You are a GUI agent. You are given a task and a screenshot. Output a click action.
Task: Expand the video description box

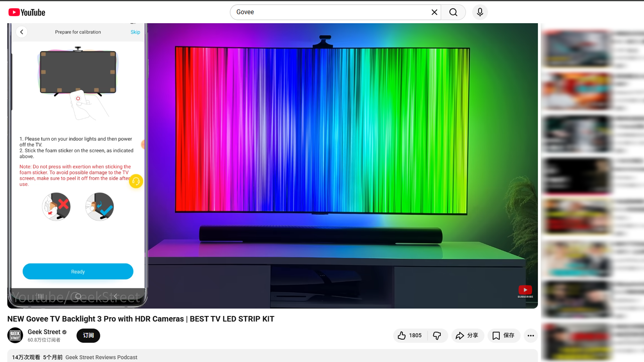tap(268, 357)
